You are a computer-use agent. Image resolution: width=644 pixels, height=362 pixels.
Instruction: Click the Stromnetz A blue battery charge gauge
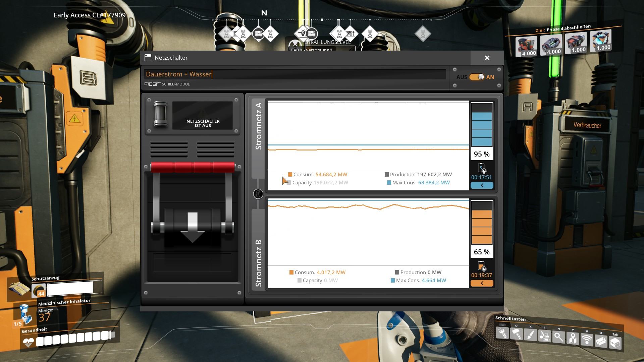(482, 125)
